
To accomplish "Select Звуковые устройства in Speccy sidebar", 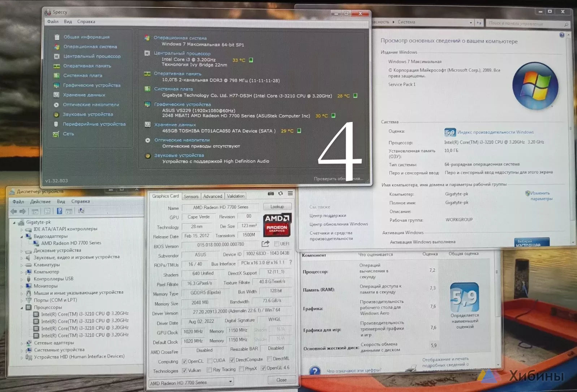I will tap(88, 114).
